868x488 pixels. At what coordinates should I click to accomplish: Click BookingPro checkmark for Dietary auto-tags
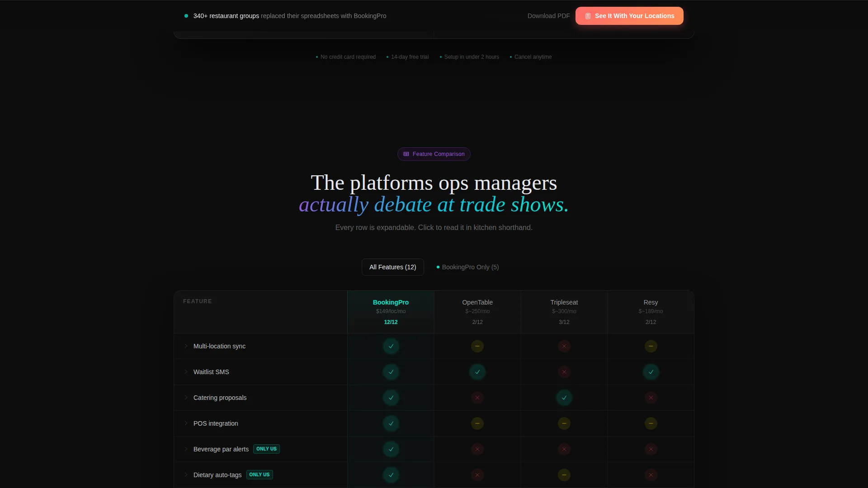[x=391, y=475]
